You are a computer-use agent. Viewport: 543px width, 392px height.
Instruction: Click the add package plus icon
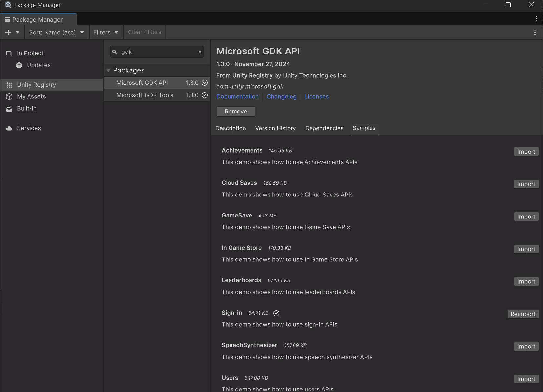(x=8, y=32)
